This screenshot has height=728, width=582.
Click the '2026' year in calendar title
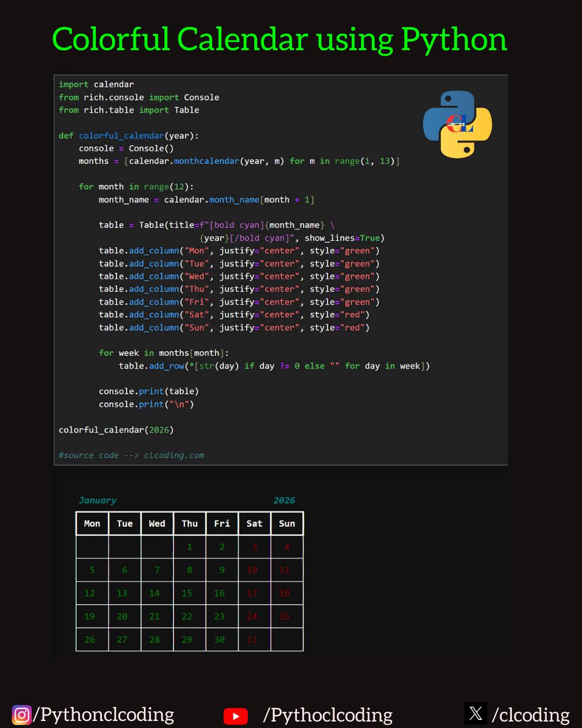284,500
